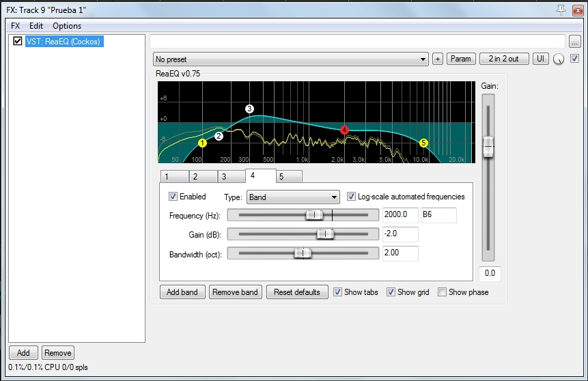Click the Reset defaults button
The width and height of the screenshot is (588, 381).
point(297,292)
